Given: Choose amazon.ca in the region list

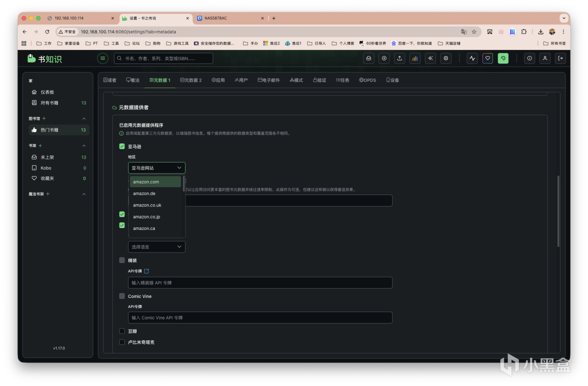Looking at the screenshot, I should click(155, 229).
